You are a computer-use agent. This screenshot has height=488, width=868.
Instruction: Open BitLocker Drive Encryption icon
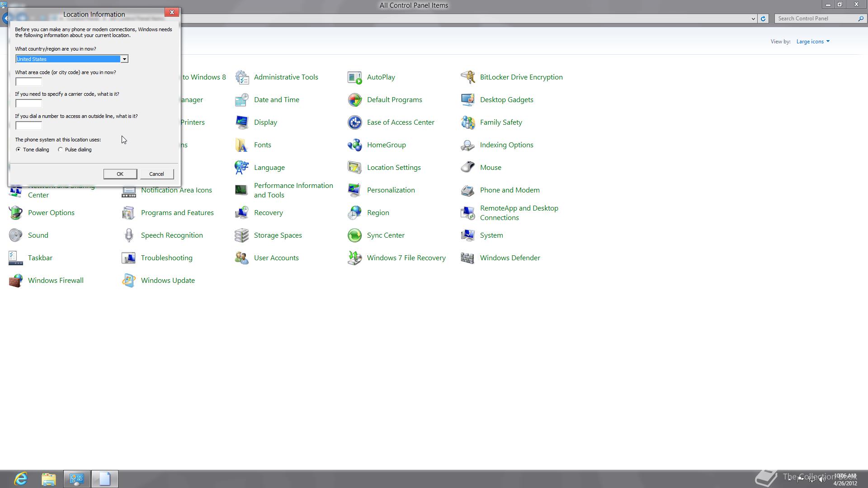(468, 77)
